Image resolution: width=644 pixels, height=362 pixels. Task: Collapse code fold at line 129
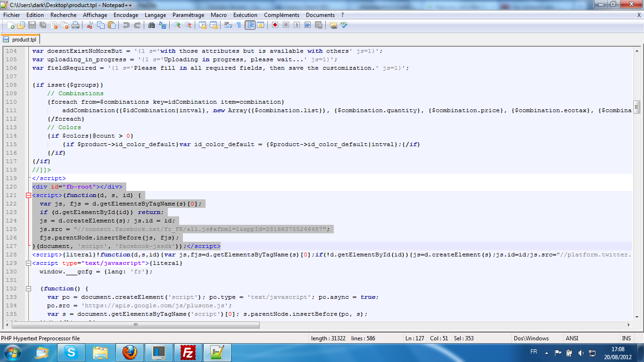pyautogui.click(x=28, y=263)
